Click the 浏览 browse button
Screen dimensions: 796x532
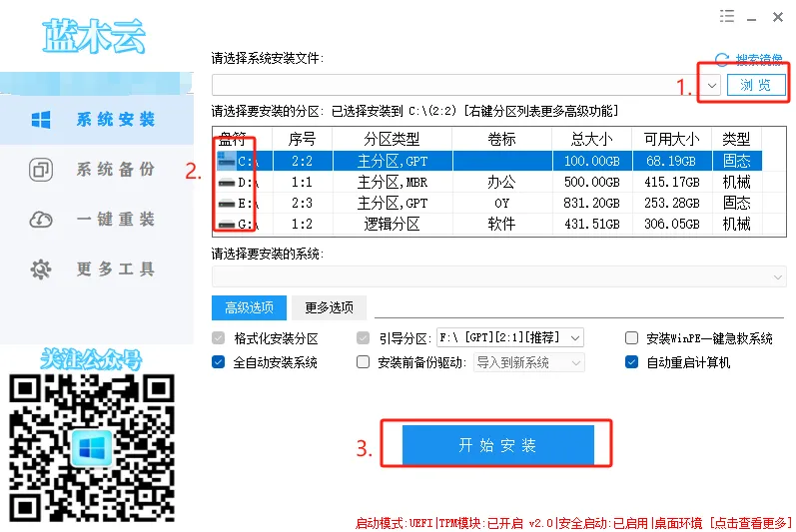756,85
